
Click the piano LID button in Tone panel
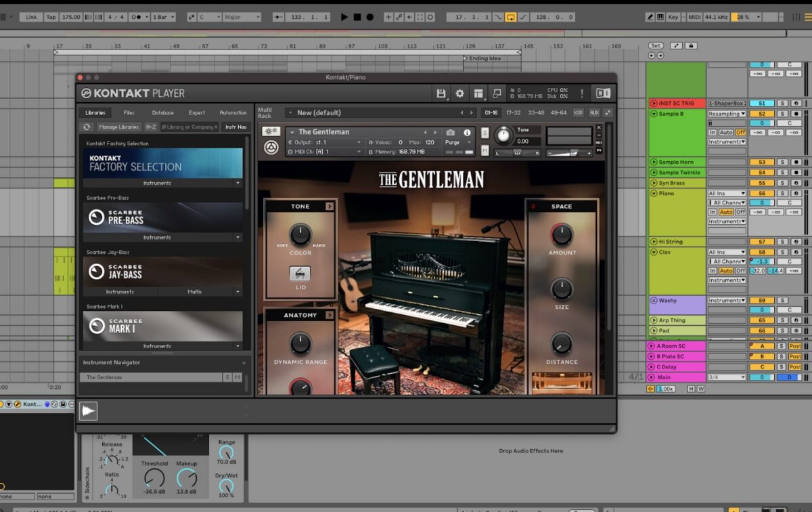[300, 274]
